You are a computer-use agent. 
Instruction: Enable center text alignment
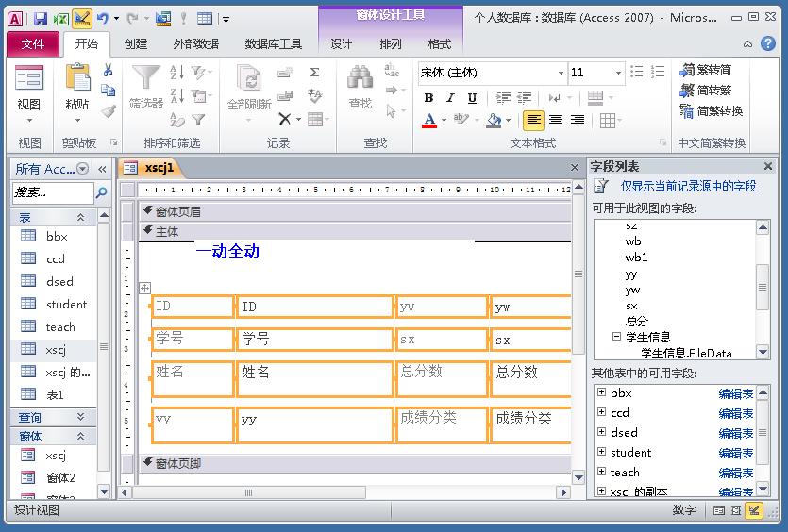556,120
